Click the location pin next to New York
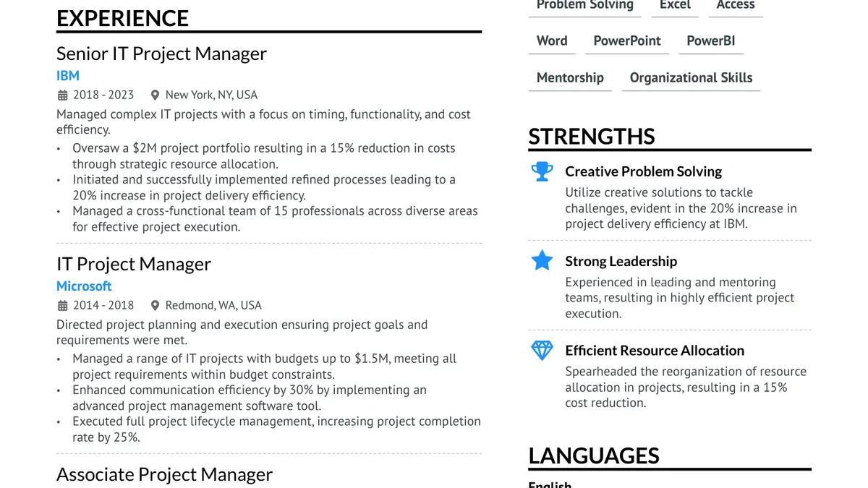 [155, 95]
